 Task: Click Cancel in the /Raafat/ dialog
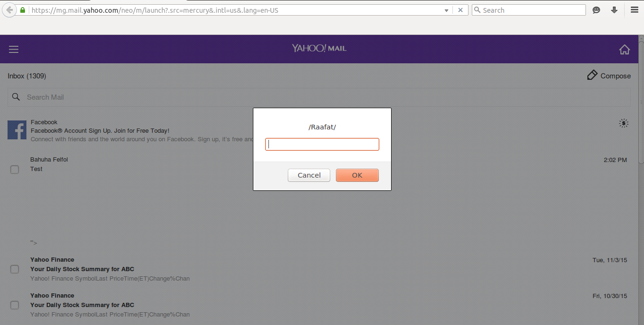[309, 175]
